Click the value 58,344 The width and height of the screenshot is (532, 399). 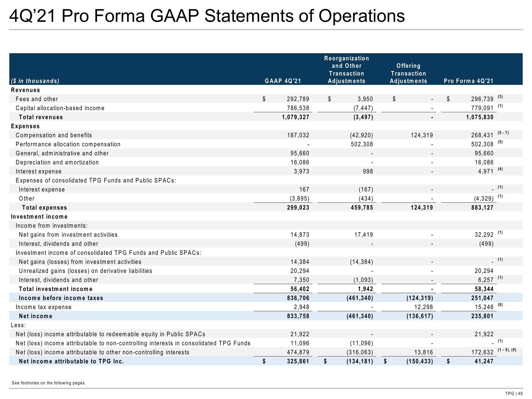pos(484,289)
